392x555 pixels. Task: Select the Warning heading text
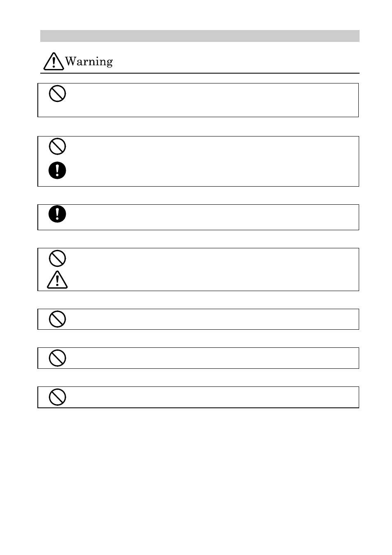89,62
